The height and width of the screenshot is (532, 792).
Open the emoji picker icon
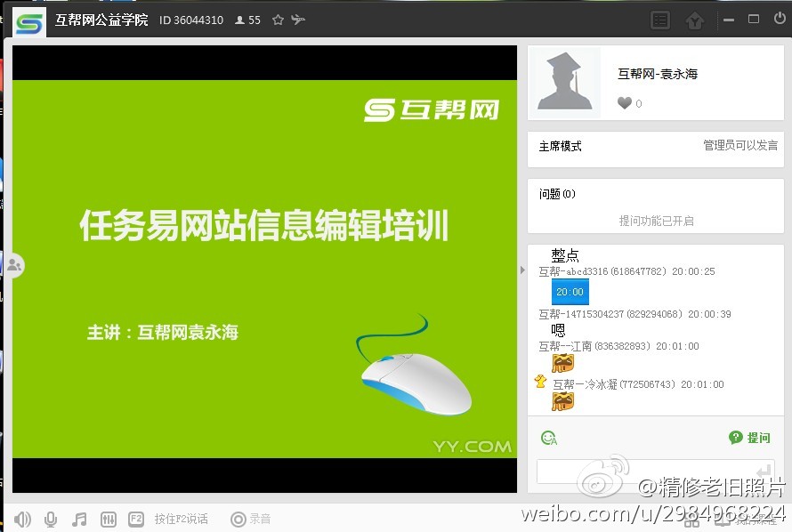548,438
